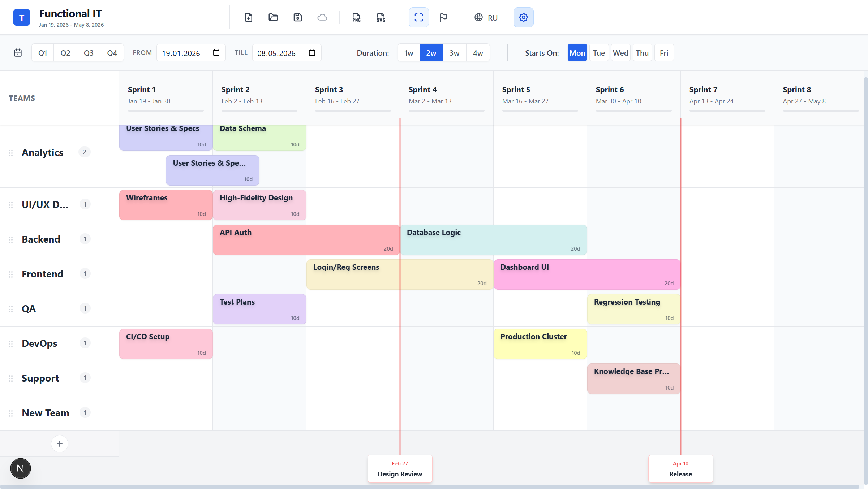This screenshot has height=489, width=868.
Task: Click the cloud sync icon
Action: (x=322, y=17)
